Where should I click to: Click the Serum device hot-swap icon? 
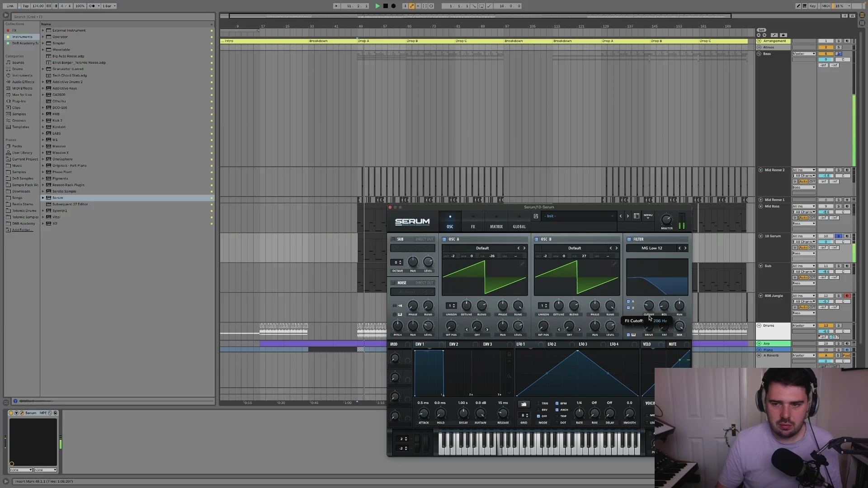50,413
